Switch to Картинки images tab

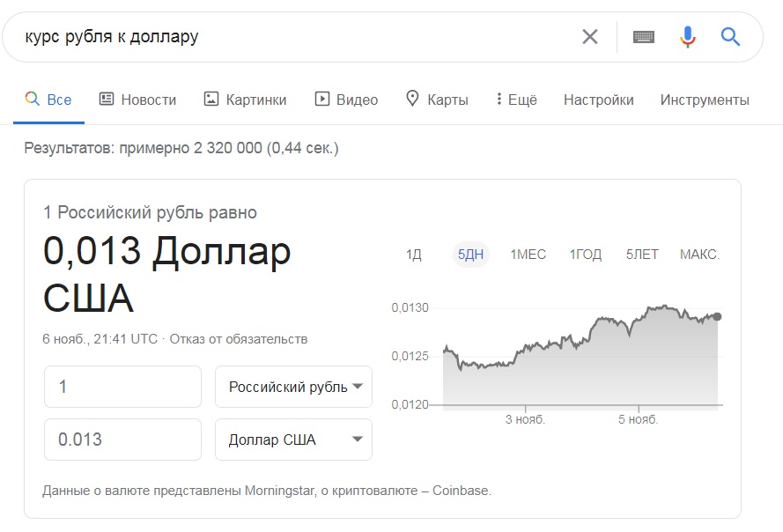pyautogui.click(x=245, y=100)
